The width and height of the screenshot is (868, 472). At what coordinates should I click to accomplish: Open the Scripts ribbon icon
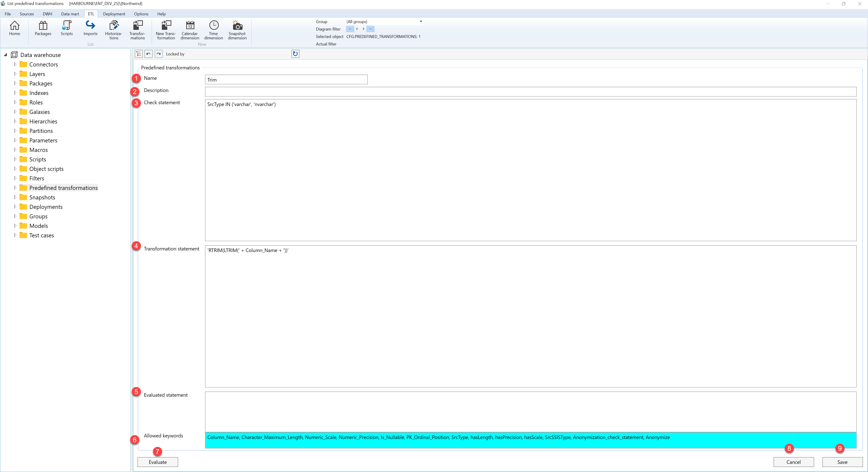[x=67, y=28]
